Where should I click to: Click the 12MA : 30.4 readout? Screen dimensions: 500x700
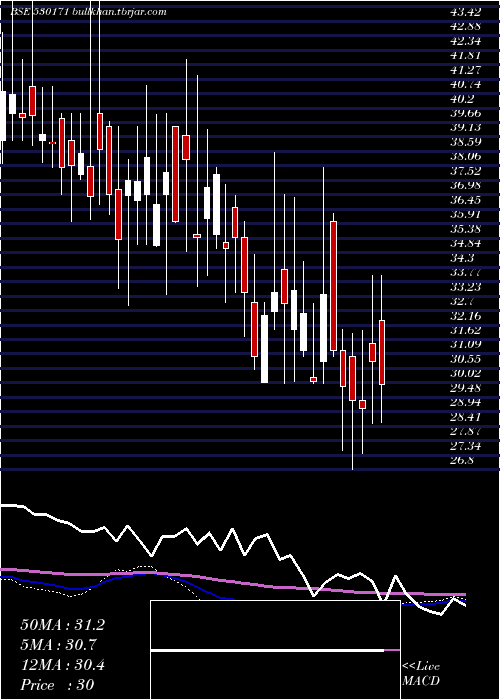coord(62,665)
